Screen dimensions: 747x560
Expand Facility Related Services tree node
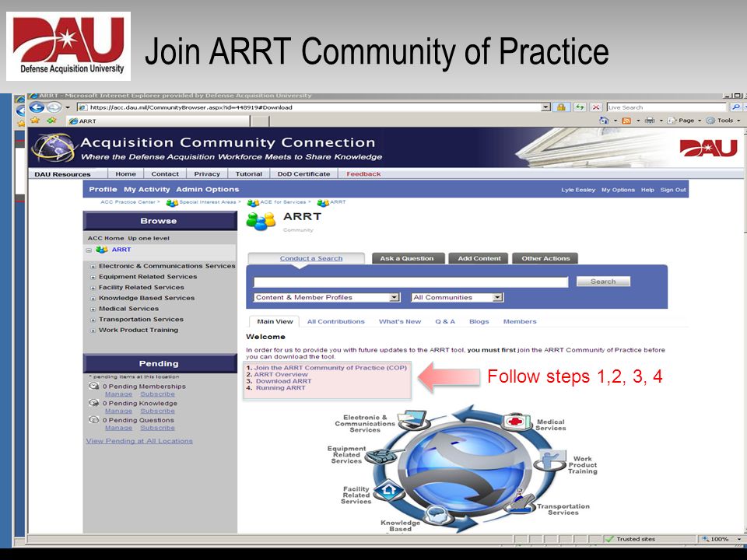(x=93, y=288)
